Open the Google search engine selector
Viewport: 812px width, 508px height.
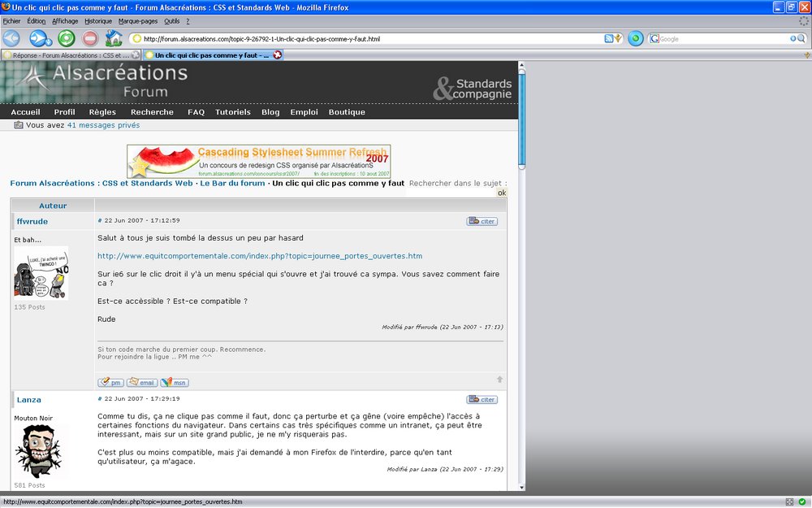coord(654,39)
